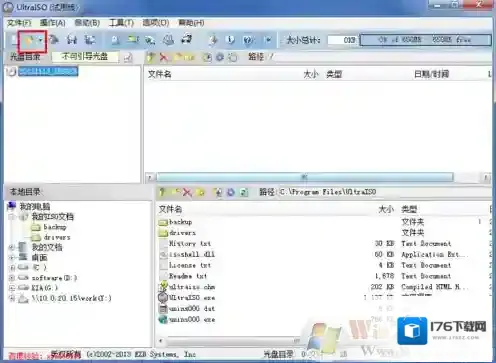Collapse the 我的ISO文档 tree node
This screenshot has width=496, height=363.
click(12, 217)
